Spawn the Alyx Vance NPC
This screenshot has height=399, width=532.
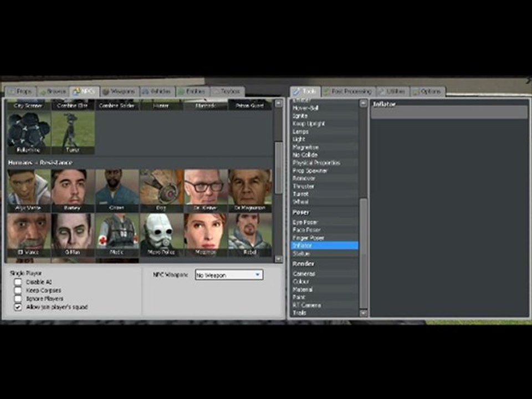(29, 191)
